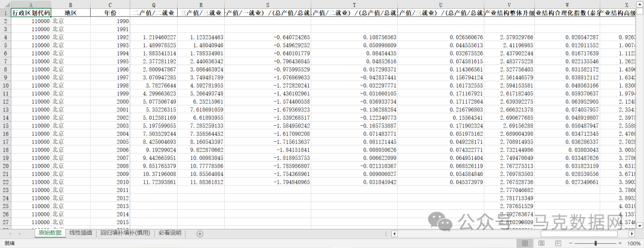Screen dimensions: 644x248
Task: Click the 地区 header cell
Action: 70,13
